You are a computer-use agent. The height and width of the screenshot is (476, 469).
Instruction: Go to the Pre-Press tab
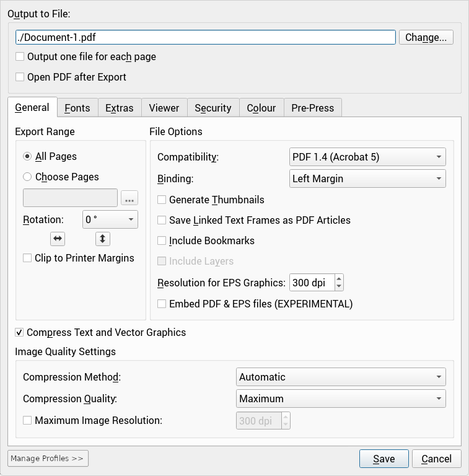312,108
